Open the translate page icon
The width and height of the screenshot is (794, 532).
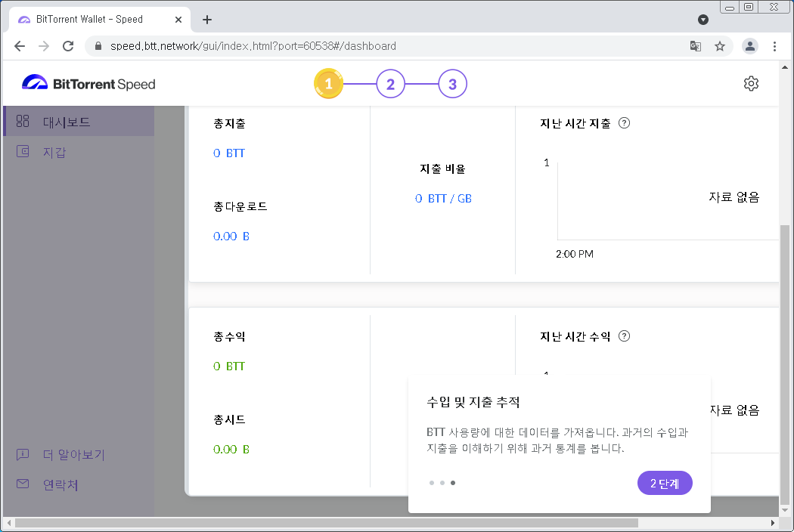point(696,46)
